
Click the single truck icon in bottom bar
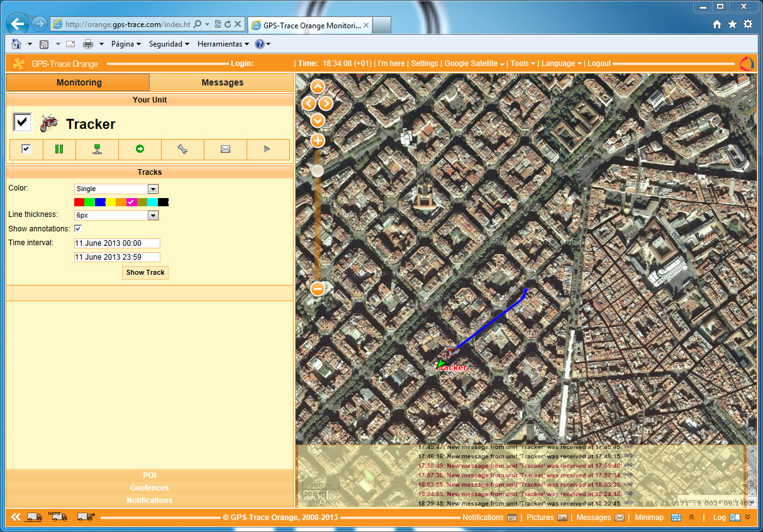34,518
